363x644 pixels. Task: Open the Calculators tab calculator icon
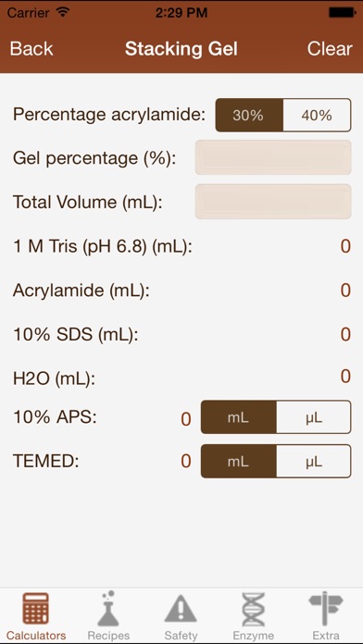(x=36, y=609)
